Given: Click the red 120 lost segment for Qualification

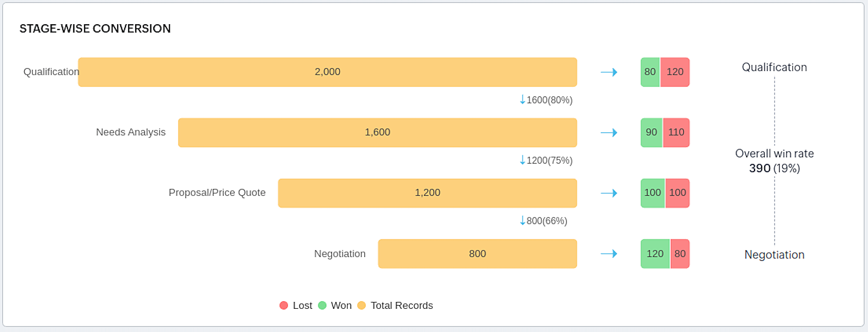Looking at the screenshot, I should pos(675,72).
